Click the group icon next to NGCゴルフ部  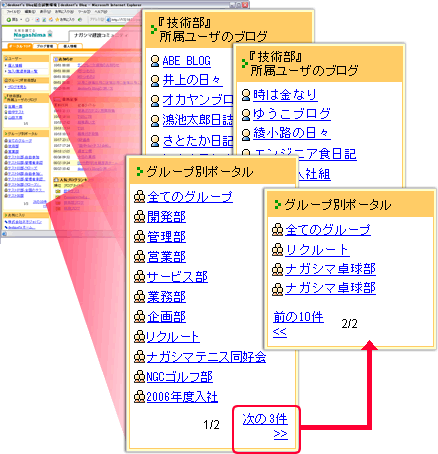139,377
